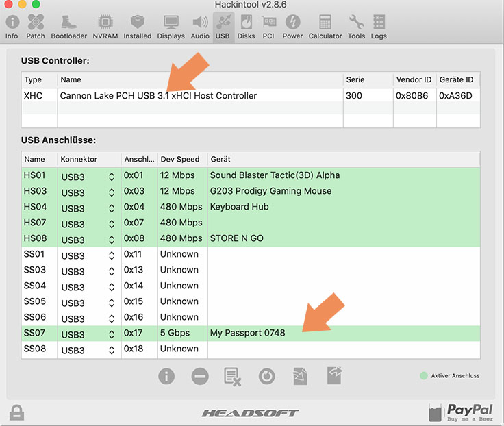Click the Headsoft logo link
This screenshot has height=426, width=504.
(x=250, y=413)
